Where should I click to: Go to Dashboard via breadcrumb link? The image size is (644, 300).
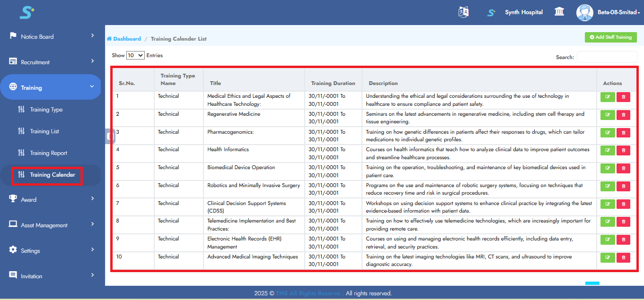click(127, 39)
